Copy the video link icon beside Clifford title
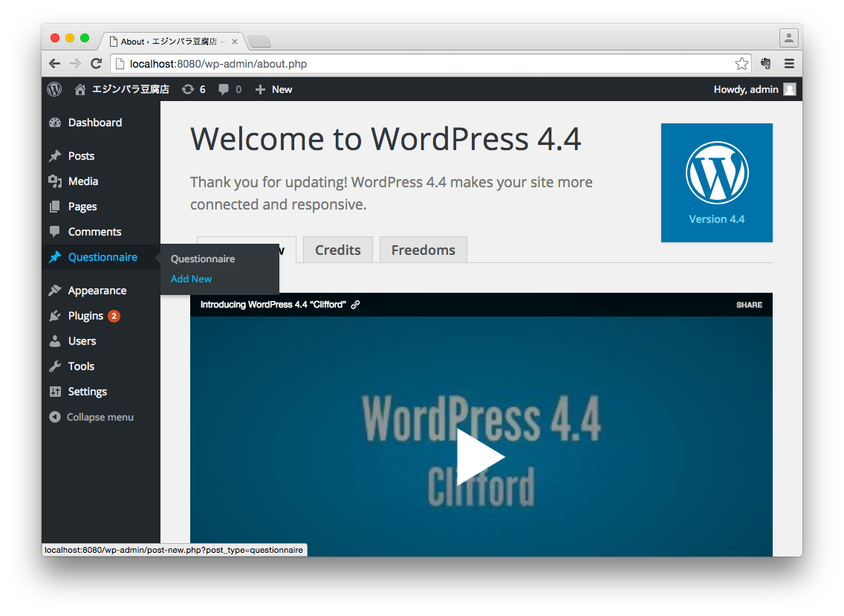Image resolution: width=844 pixels, height=616 pixels. click(x=355, y=305)
